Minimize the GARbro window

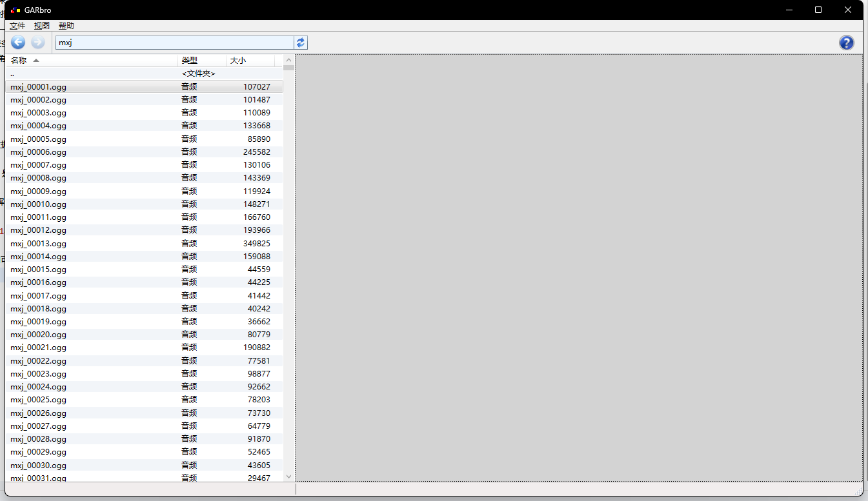coord(789,10)
